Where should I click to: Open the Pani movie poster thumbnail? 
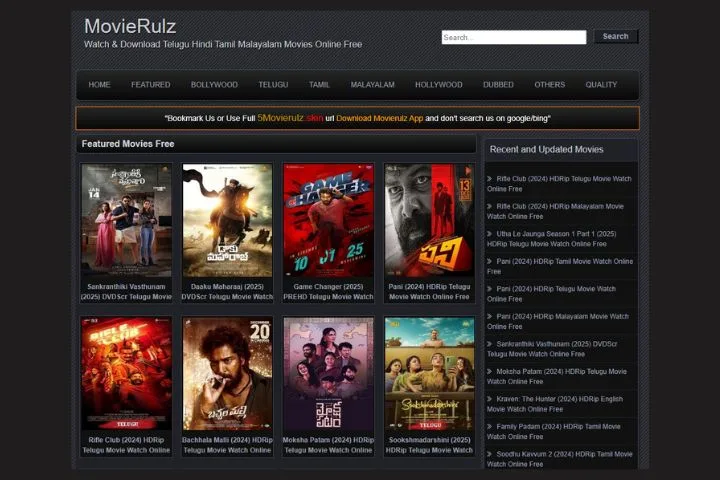429,220
